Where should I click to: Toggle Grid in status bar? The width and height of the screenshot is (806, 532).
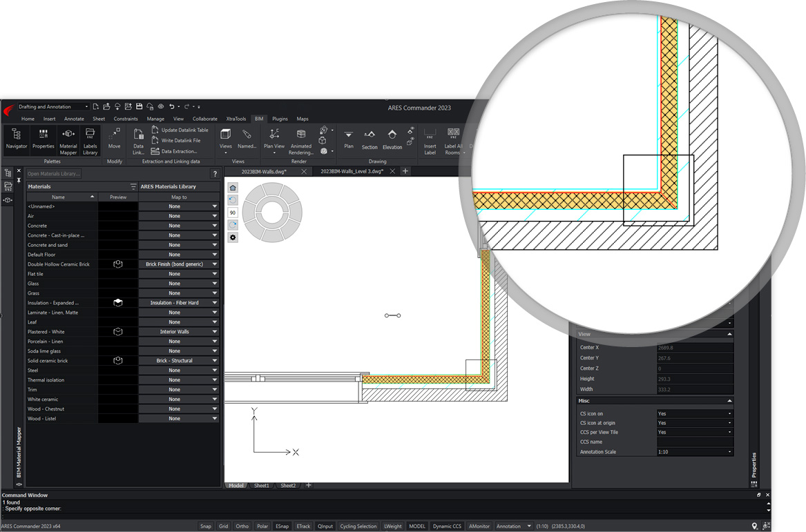coord(223,526)
